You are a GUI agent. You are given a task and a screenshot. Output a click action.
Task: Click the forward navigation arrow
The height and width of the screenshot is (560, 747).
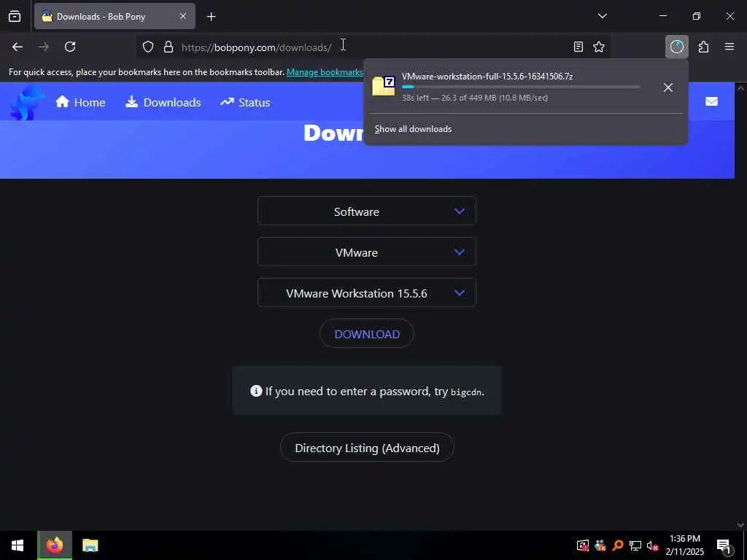tap(43, 47)
